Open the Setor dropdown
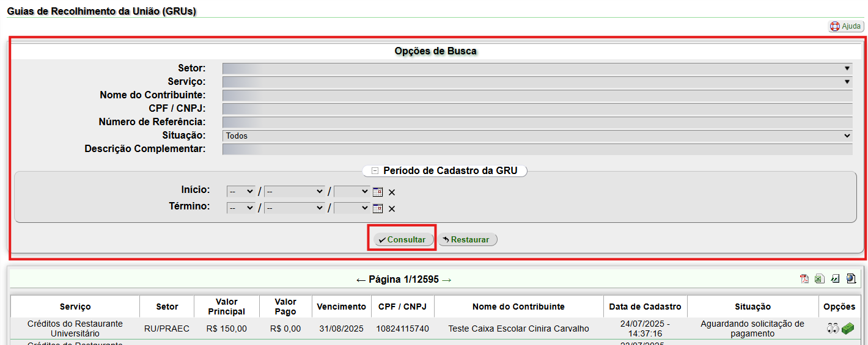This screenshot has height=345, width=868. [x=537, y=68]
